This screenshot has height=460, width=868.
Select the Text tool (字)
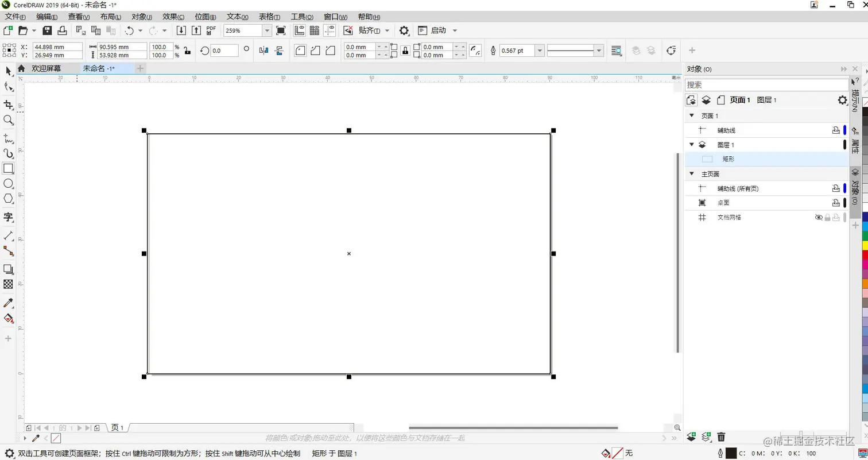tap(8, 217)
